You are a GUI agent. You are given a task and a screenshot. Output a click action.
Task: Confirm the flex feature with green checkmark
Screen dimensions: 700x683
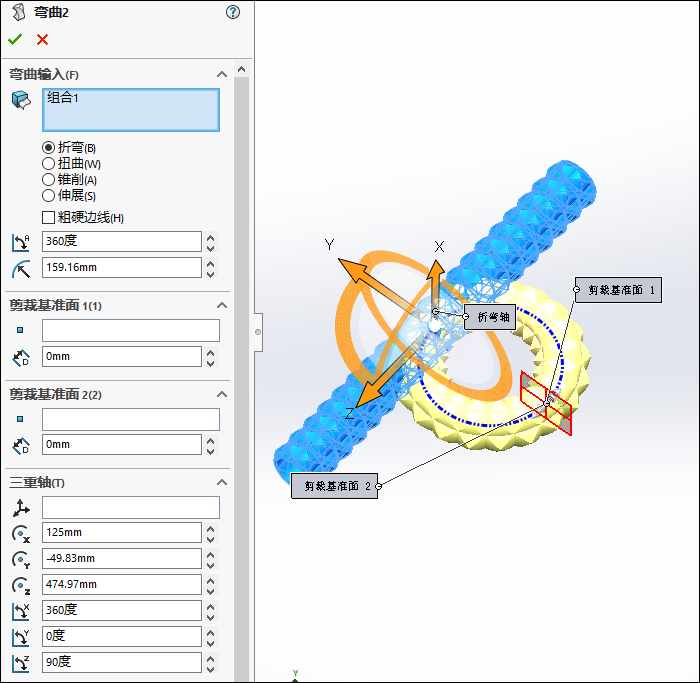tap(15, 40)
